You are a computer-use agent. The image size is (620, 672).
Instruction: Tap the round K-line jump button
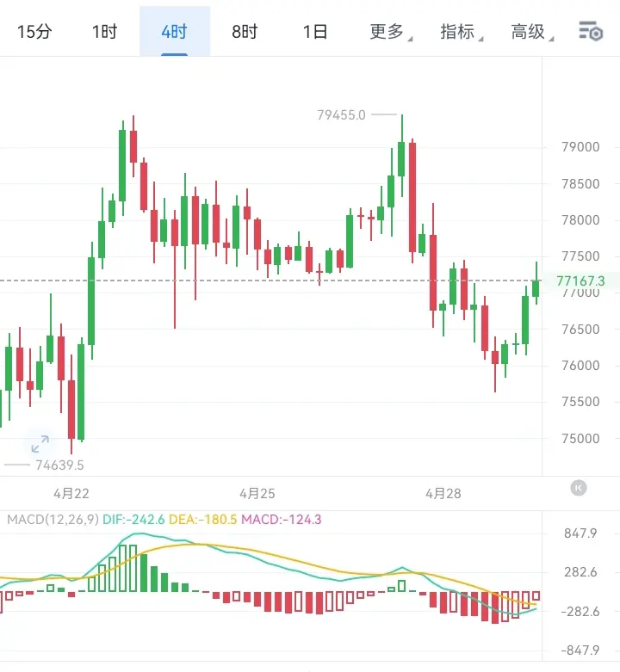click(x=579, y=488)
